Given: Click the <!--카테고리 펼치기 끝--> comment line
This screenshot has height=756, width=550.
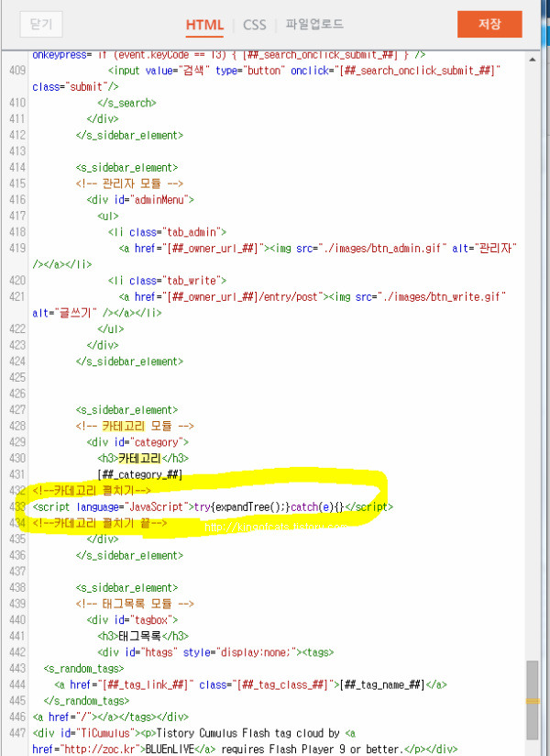Looking at the screenshot, I should [x=100, y=523].
